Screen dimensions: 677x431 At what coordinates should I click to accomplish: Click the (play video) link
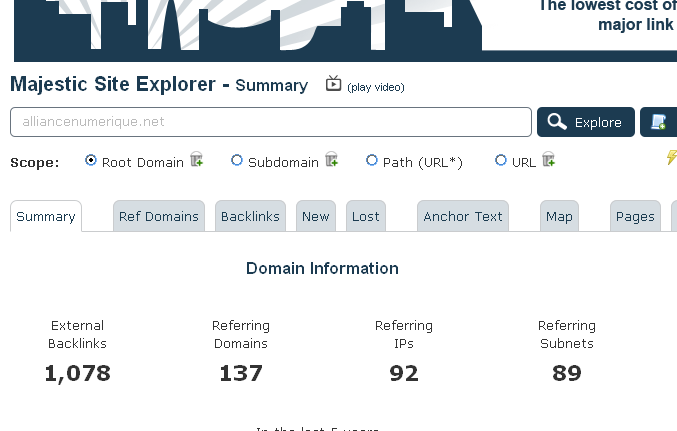click(376, 87)
